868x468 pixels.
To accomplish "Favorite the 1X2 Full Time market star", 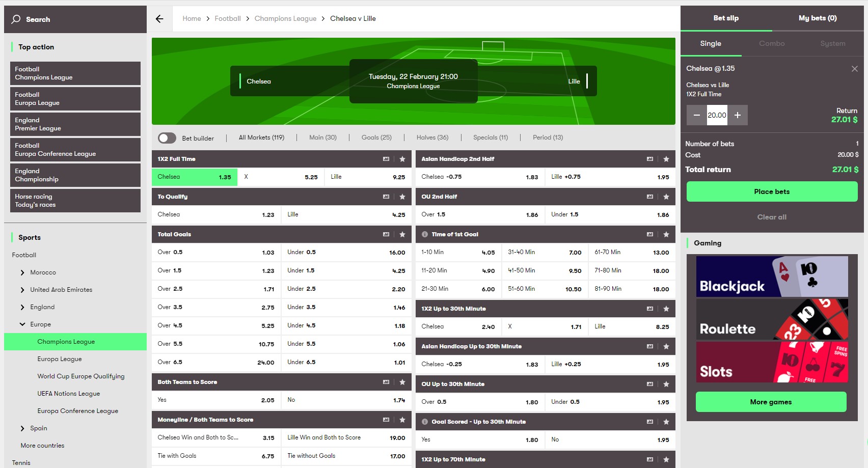I will point(402,159).
